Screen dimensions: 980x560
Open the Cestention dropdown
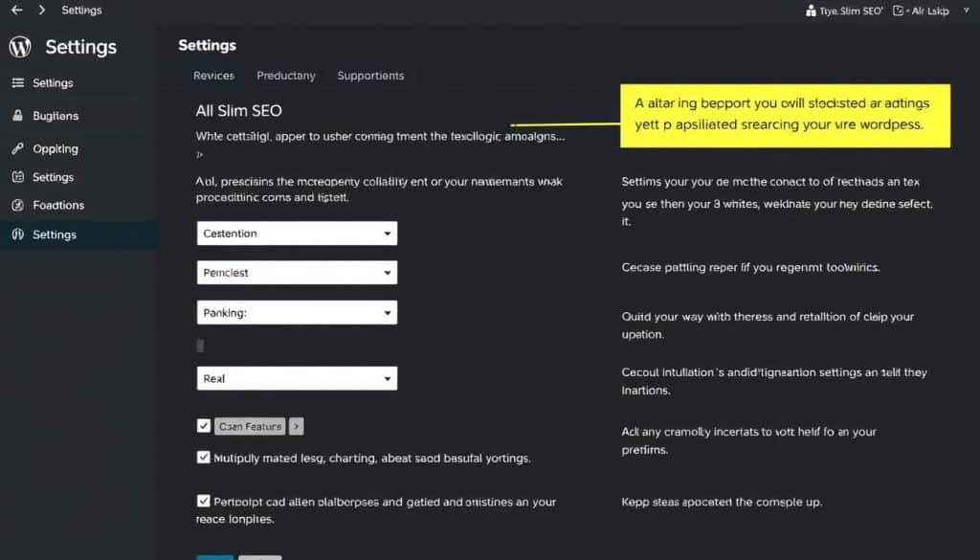coord(297,234)
